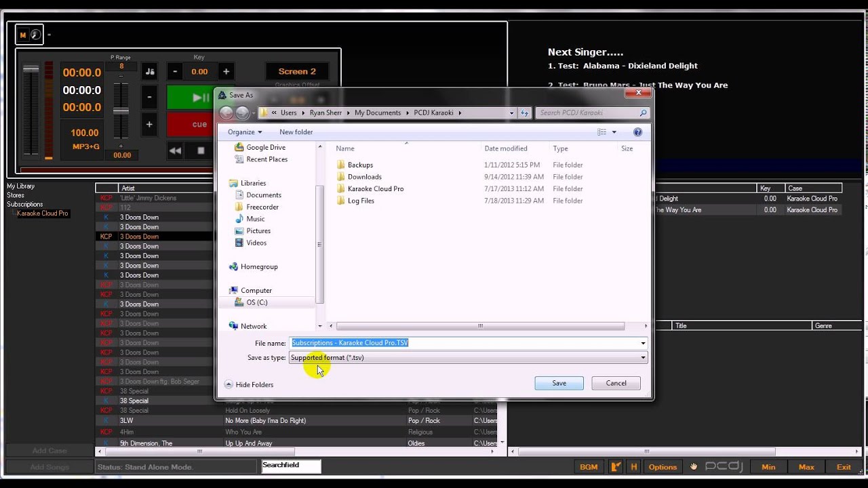
Task: Click the P.Range value 8
Action: [121, 66]
